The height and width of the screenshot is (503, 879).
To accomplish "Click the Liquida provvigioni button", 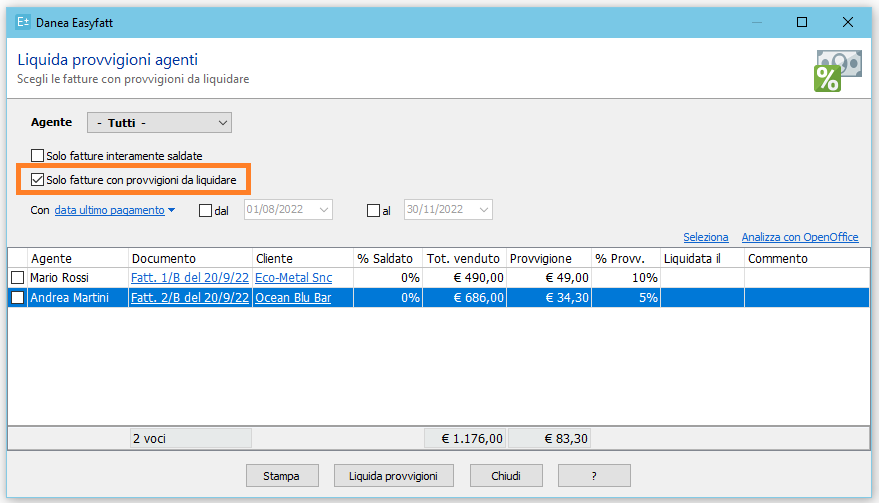I will click(x=394, y=476).
